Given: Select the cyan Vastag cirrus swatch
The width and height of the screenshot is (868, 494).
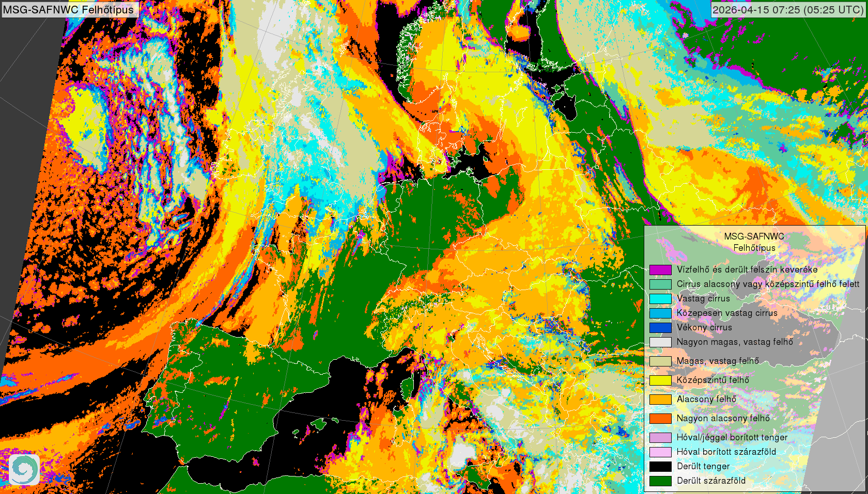Looking at the screenshot, I should (660, 298).
